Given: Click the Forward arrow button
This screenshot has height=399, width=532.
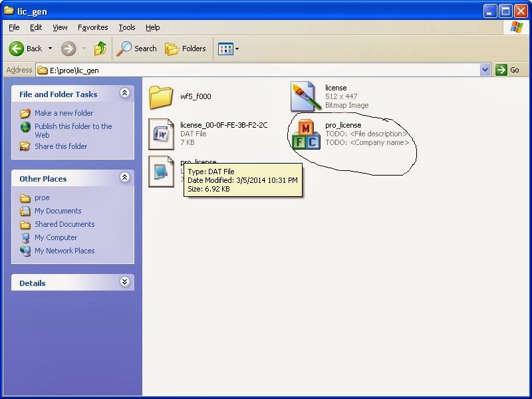Looking at the screenshot, I should 68,49.
